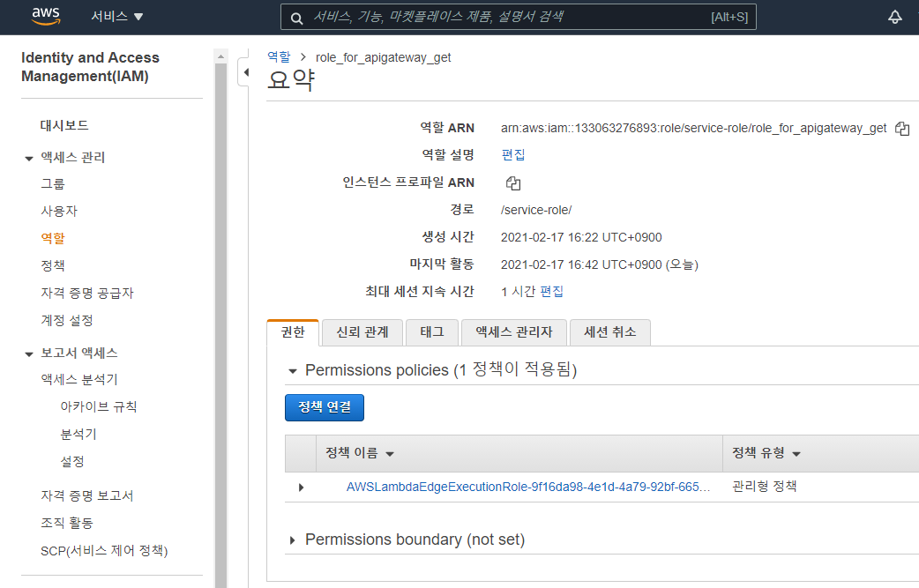
Task: Open 그룹 in the sidebar
Action: pos(53,184)
